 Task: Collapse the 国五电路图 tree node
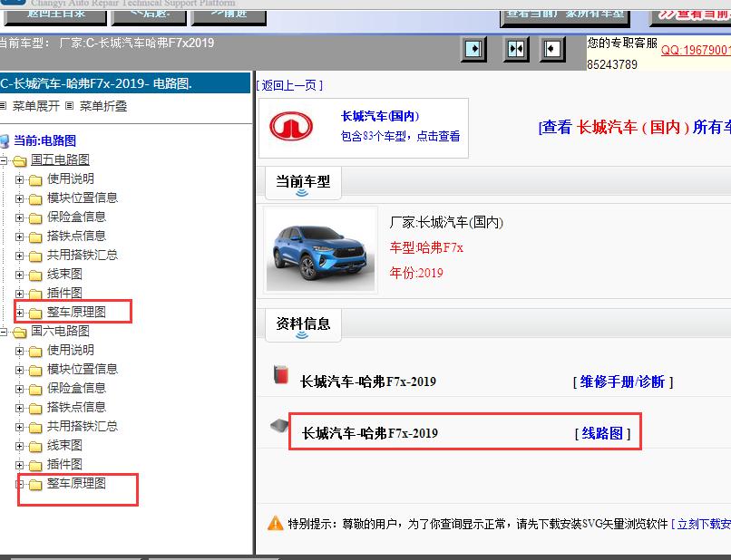[4, 160]
